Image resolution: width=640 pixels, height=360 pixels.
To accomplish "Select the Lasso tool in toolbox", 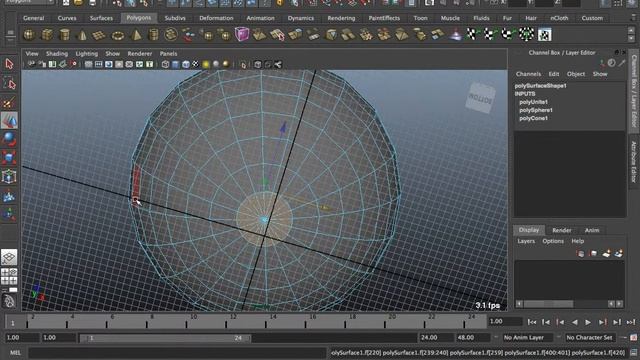I will tap(9, 83).
